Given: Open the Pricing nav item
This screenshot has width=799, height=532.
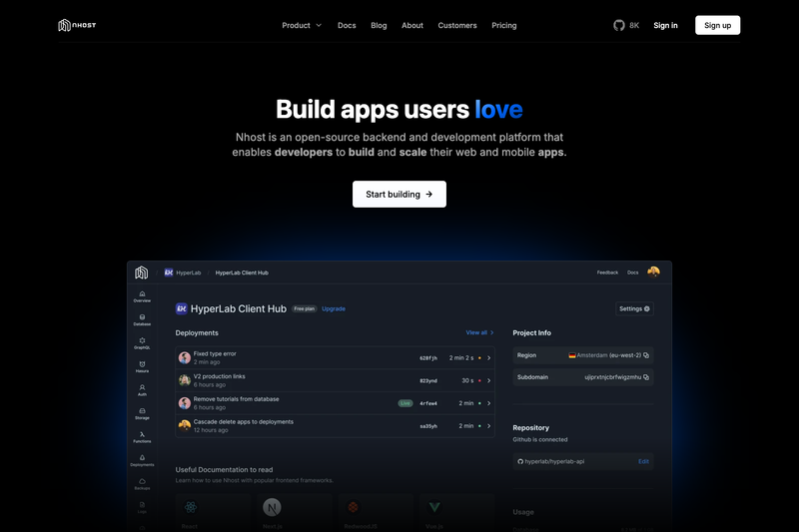Looking at the screenshot, I should tap(504, 26).
